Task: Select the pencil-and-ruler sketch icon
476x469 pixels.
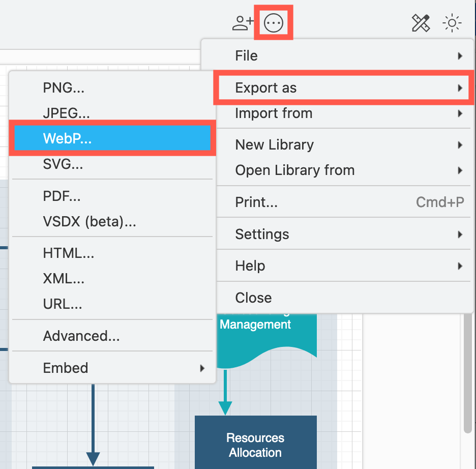Action: (x=421, y=22)
